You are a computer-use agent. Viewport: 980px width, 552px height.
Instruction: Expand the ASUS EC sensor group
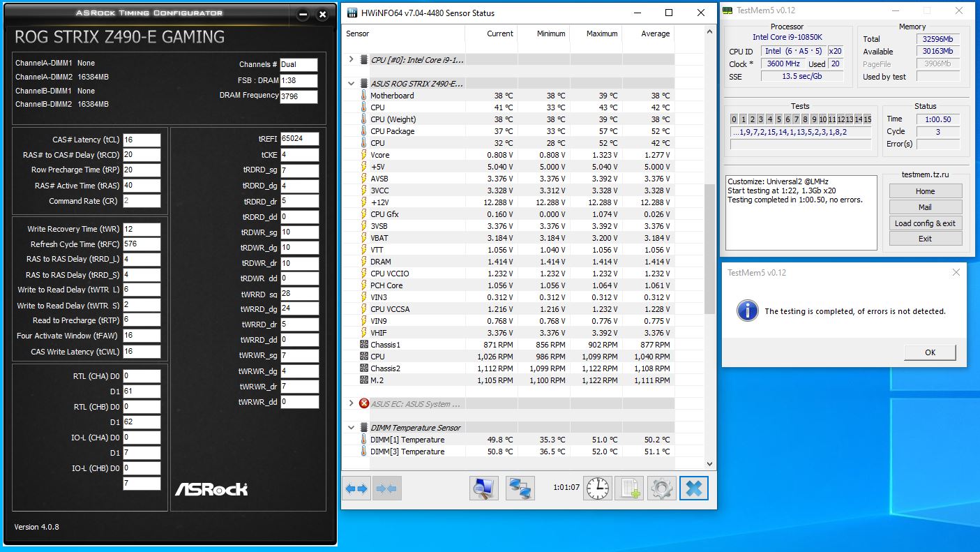[351, 403]
